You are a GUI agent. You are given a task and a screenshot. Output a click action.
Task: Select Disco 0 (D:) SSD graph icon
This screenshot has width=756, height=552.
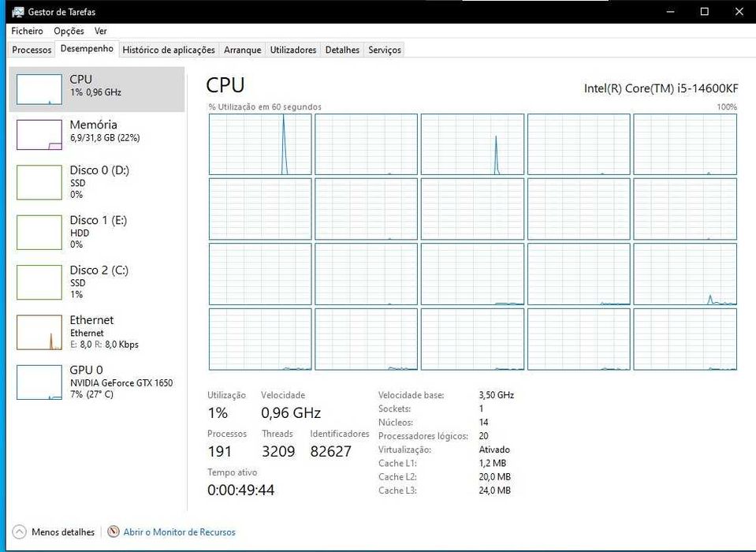tap(39, 182)
